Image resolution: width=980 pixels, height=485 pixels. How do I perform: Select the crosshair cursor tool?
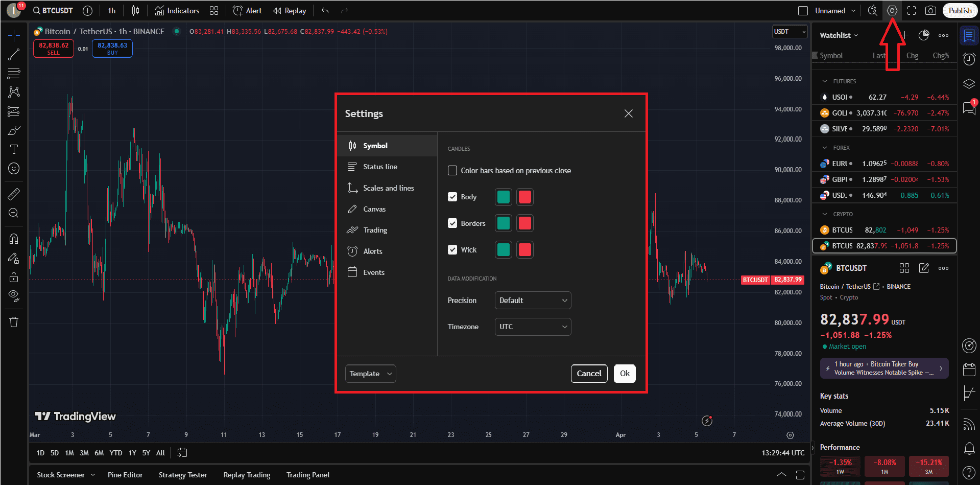pyautogui.click(x=14, y=35)
